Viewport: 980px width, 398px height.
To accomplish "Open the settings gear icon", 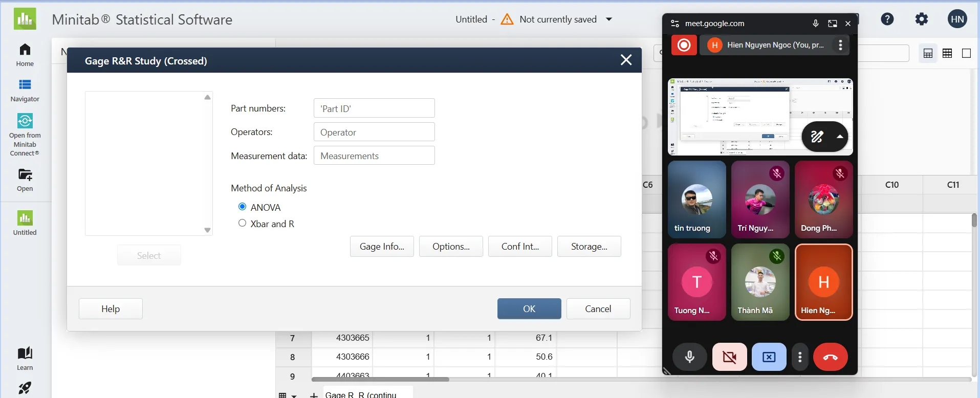I will [921, 19].
